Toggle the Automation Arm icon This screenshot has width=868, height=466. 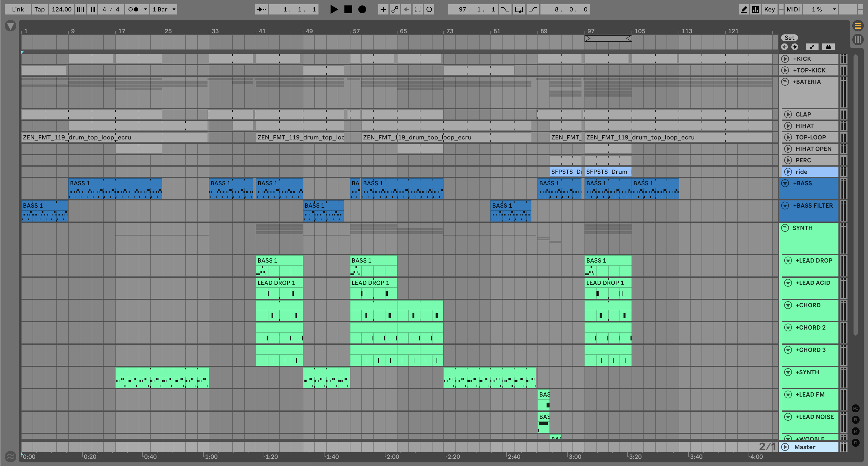[394, 9]
